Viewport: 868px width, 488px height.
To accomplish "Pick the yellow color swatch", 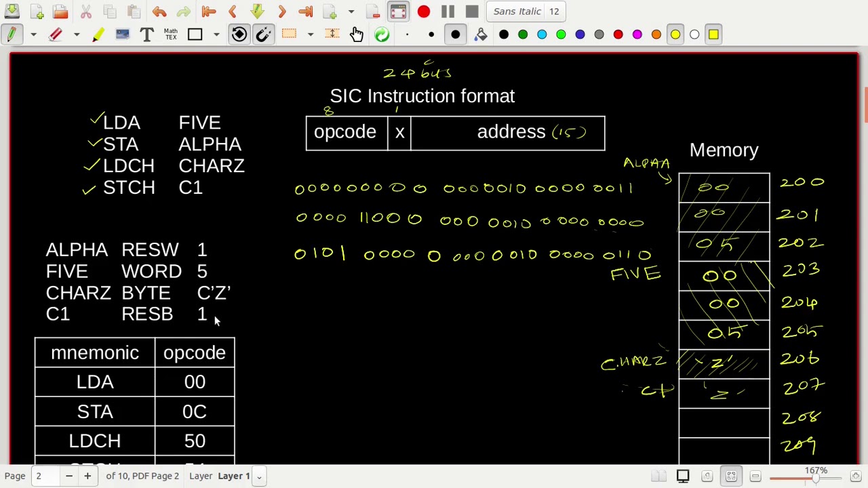I will 675,35.
